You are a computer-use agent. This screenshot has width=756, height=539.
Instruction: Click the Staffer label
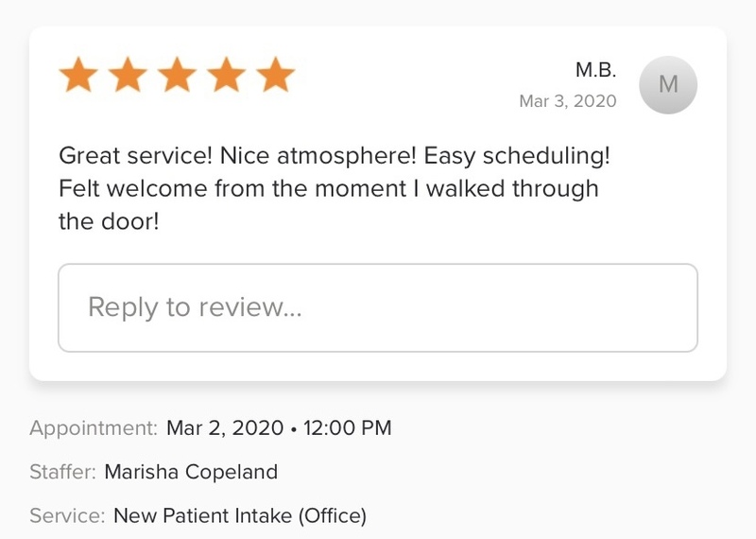click(62, 472)
